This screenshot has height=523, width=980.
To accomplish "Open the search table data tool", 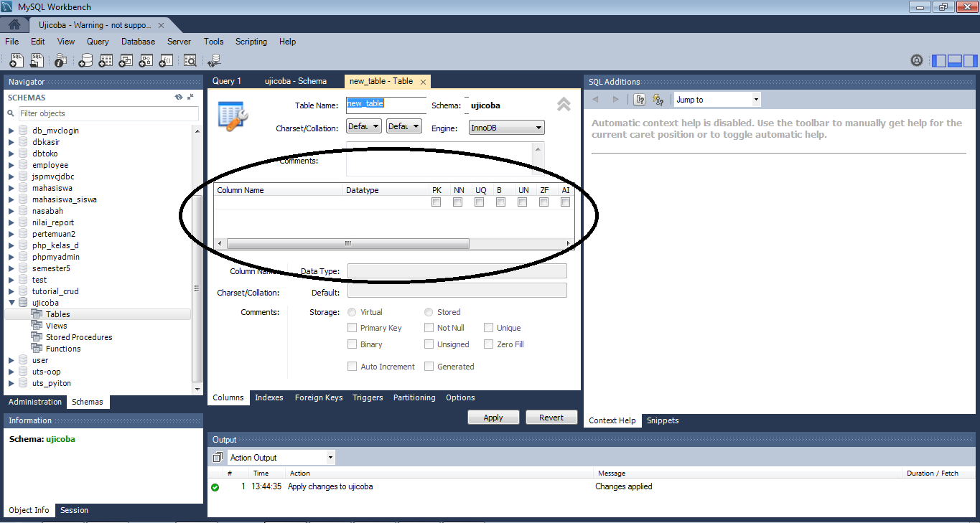I will [190, 60].
